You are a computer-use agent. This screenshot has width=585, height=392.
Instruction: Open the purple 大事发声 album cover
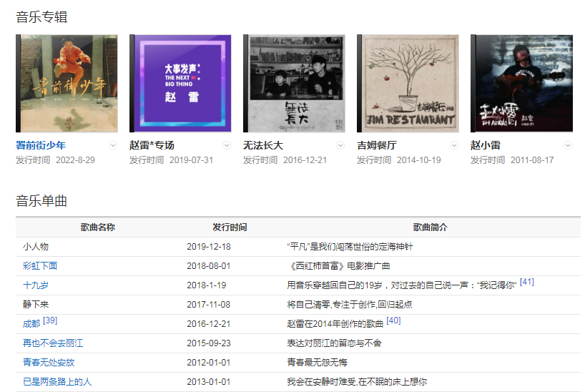[181, 83]
